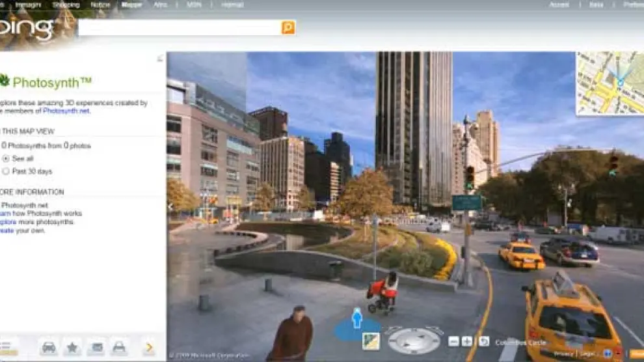The image size is (644, 362).
Task: Open the 'Altro' menu in top bar
Action: pyautogui.click(x=160, y=5)
